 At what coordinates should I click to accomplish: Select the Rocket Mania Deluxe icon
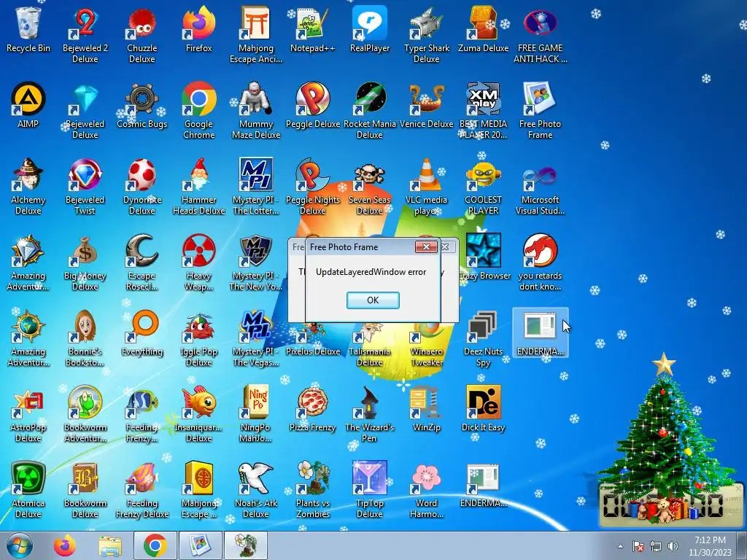(370, 111)
